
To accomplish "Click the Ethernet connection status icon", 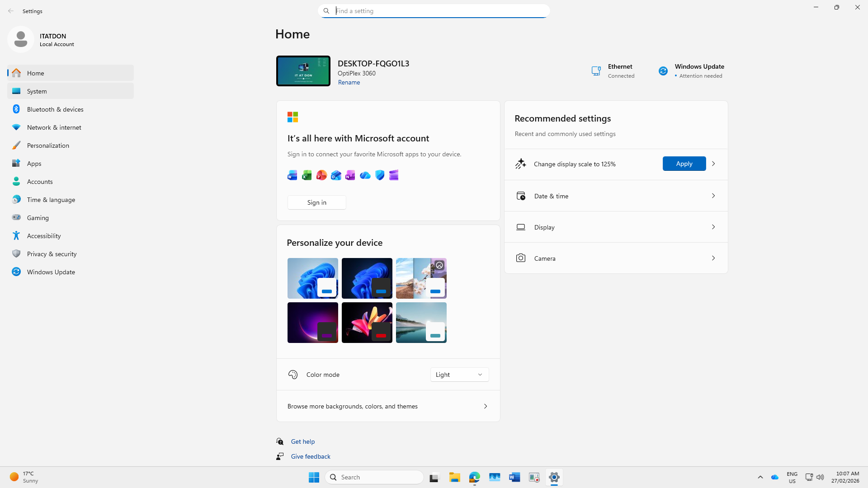I will tap(596, 71).
